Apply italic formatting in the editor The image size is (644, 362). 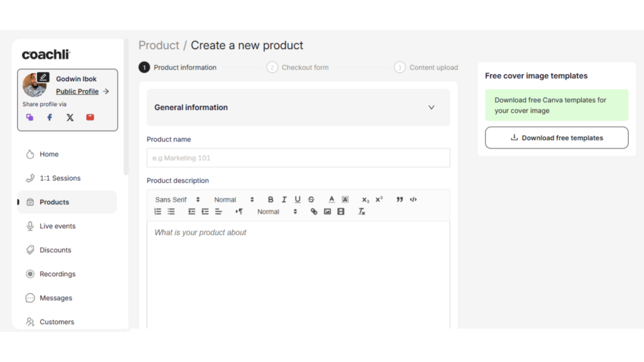284,199
